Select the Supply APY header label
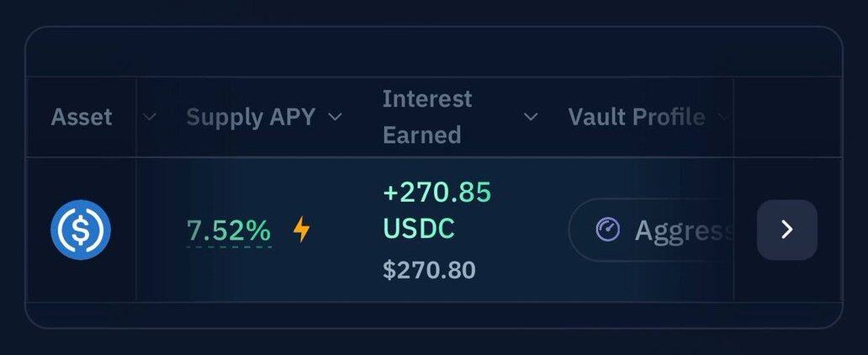This screenshot has width=868, height=355. (251, 117)
